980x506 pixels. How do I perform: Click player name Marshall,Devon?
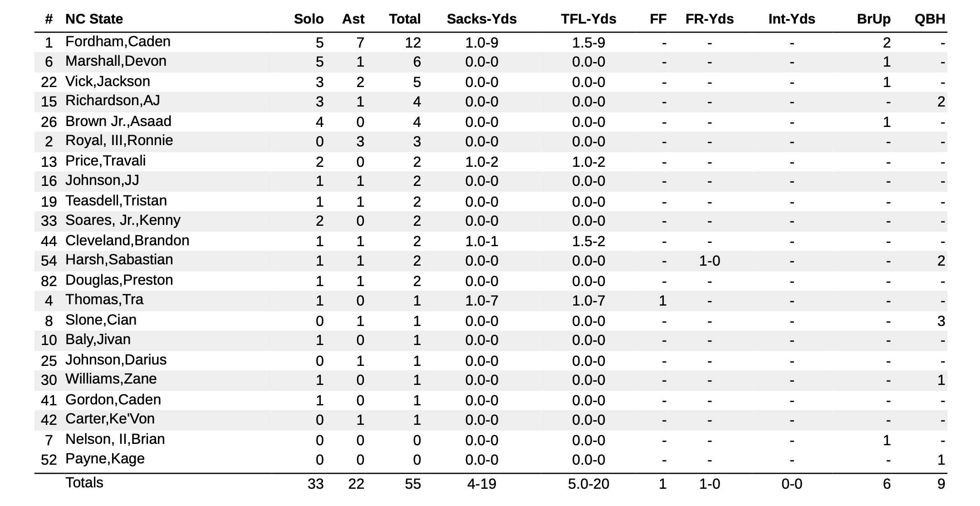tap(116, 61)
